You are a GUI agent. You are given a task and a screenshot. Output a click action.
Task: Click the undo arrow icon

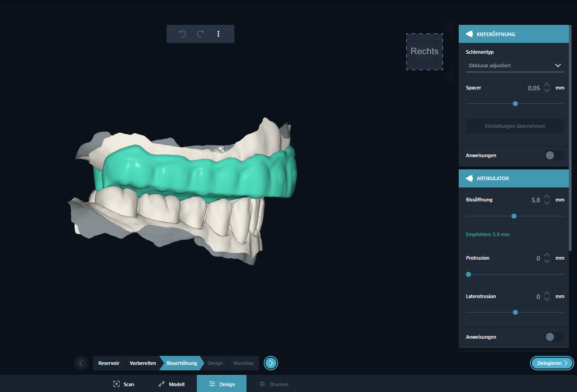pos(182,34)
